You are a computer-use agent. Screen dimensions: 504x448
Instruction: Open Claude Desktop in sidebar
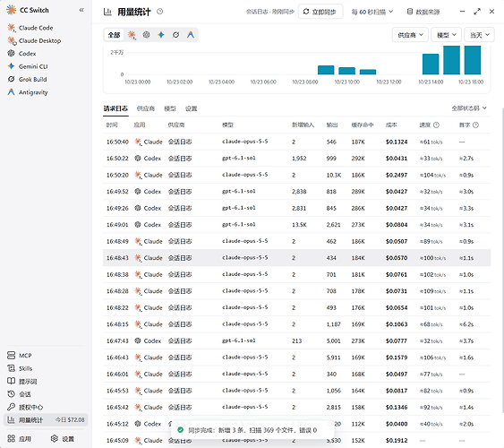tap(40, 41)
